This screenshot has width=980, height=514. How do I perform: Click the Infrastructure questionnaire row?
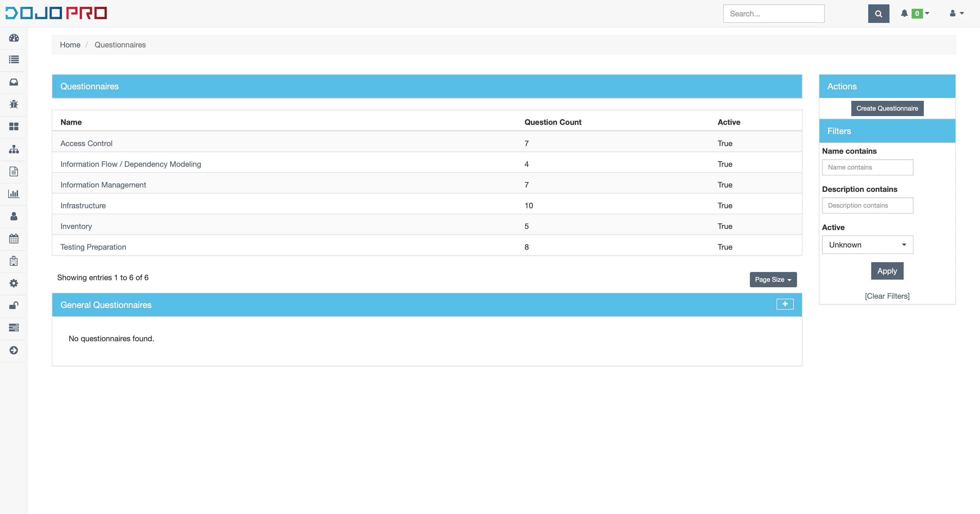428,205
